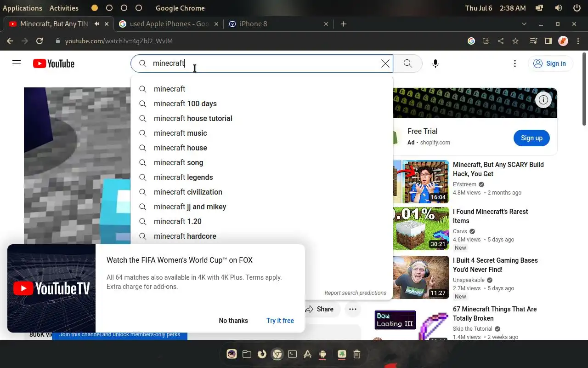
Task: Open the ad info circle icon
Action: click(x=543, y=100)
